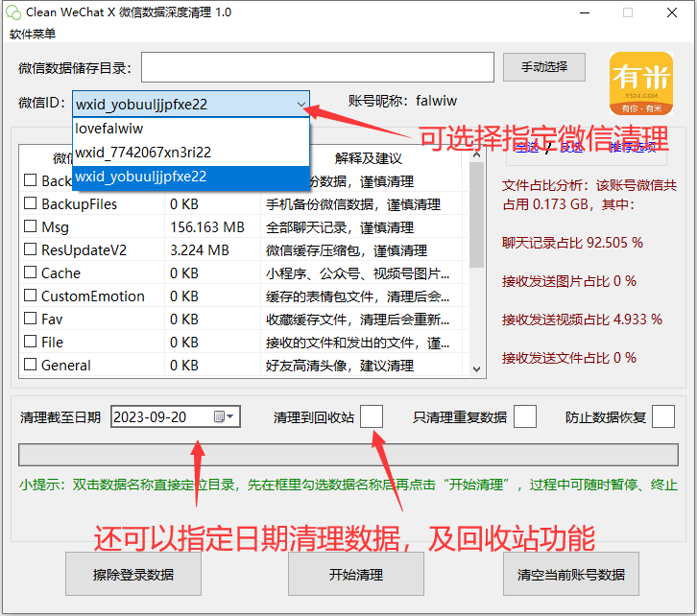This screenshot has height=616, width=697.
Task: Click the 微信数据储存目录 input field
Action: click(x=318, y=67)
